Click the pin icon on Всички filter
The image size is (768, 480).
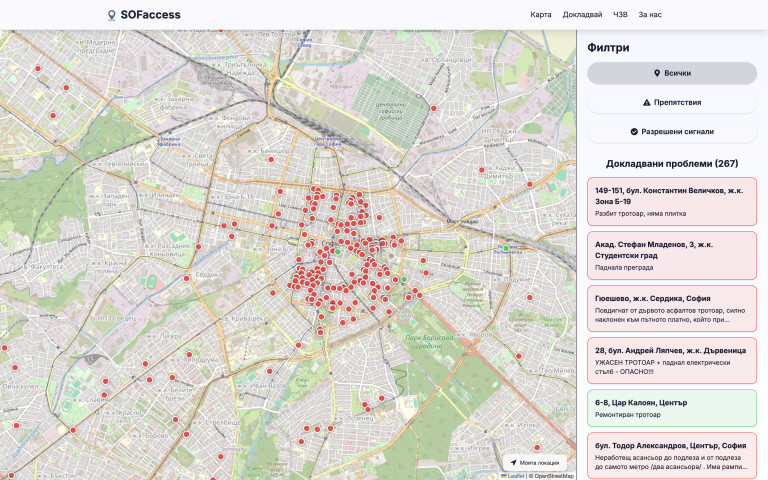click(x=656, y=73)
